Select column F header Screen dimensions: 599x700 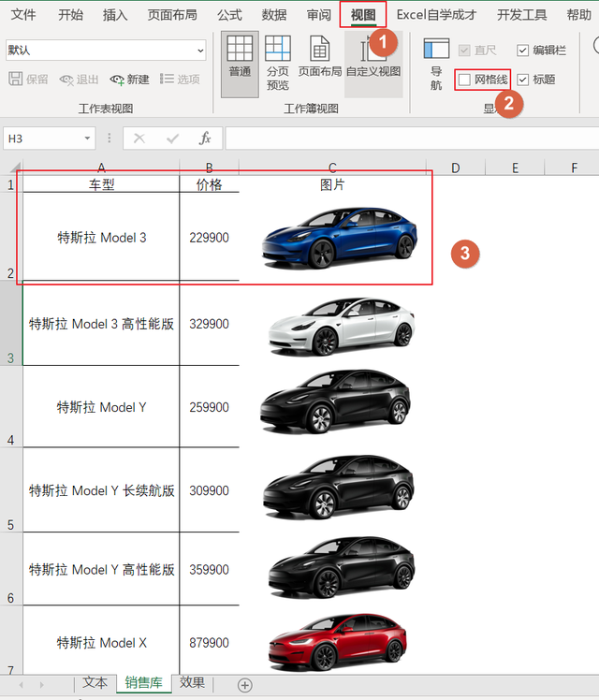pos(574,168)
